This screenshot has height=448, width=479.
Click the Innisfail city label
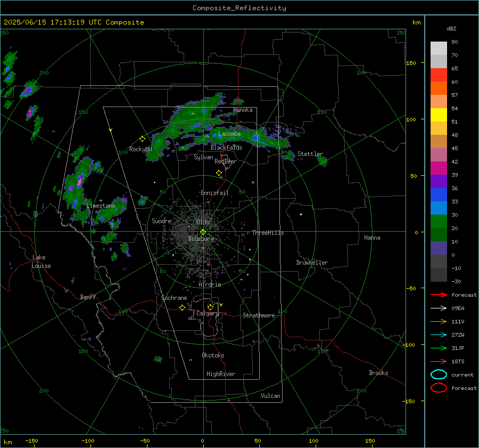214,193
